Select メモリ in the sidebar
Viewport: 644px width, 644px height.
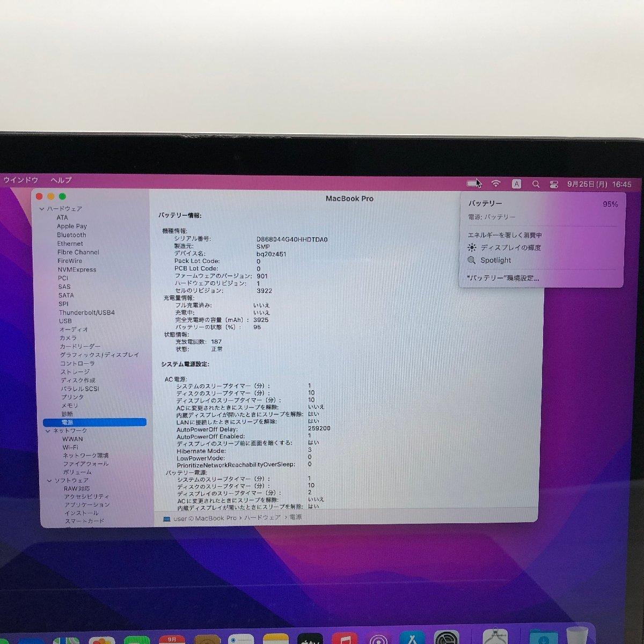tap(70, 406)
